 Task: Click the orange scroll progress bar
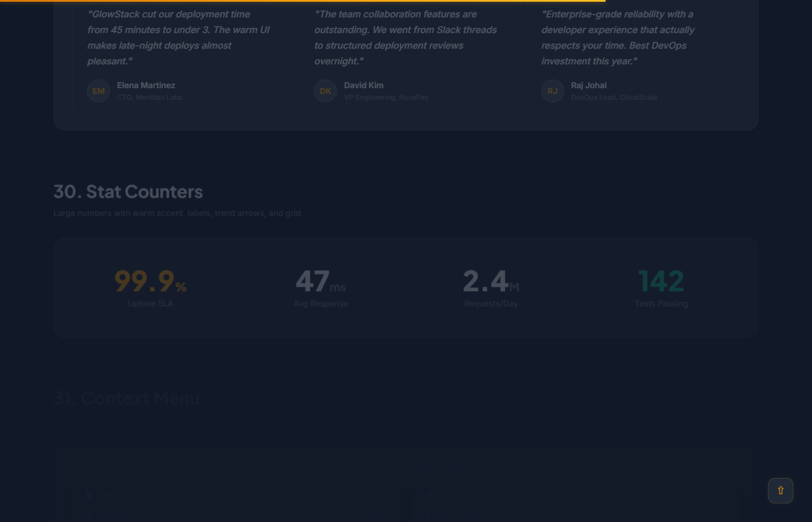[302, 1]
